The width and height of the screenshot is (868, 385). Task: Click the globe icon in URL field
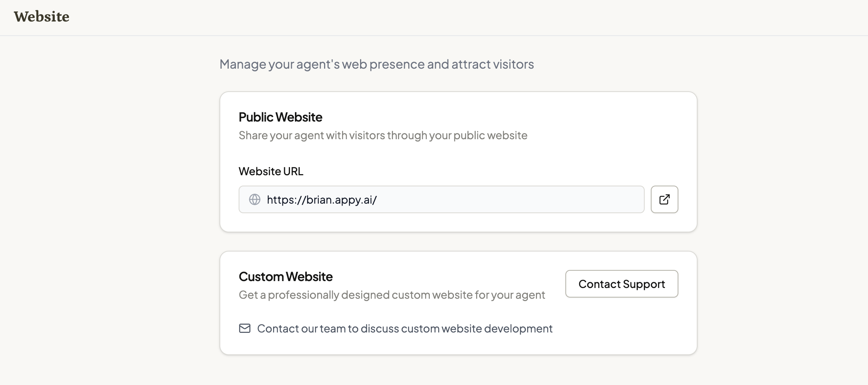(255, 199)
